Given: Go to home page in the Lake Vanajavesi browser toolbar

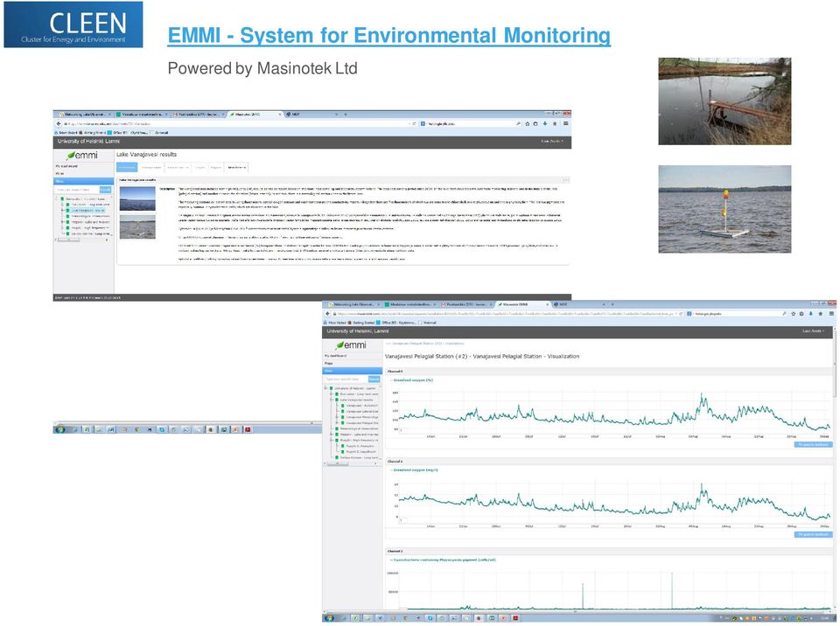Looking at the screenshot, I should click(x=555, y=123).
